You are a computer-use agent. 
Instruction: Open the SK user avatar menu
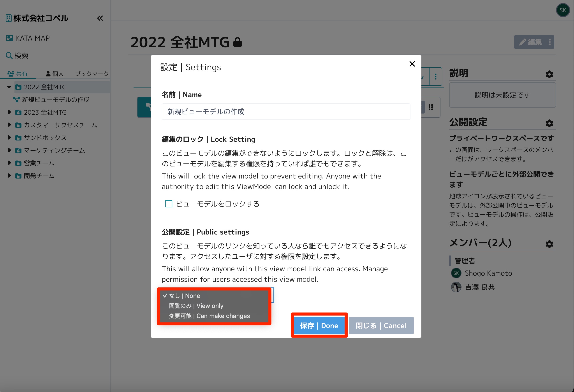(563, 10)
